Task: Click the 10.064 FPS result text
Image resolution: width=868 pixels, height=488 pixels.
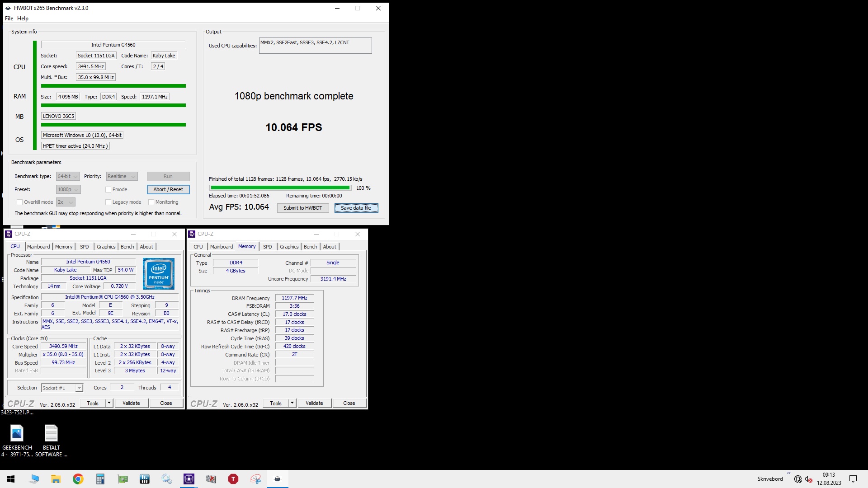Action: coord(294,127)
